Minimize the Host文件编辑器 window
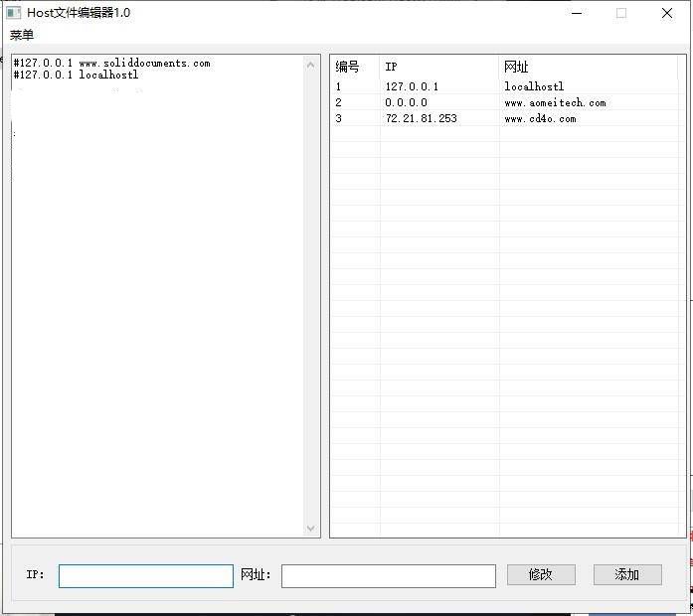This screenshot has height=616, width=693. tap(577, 13)
